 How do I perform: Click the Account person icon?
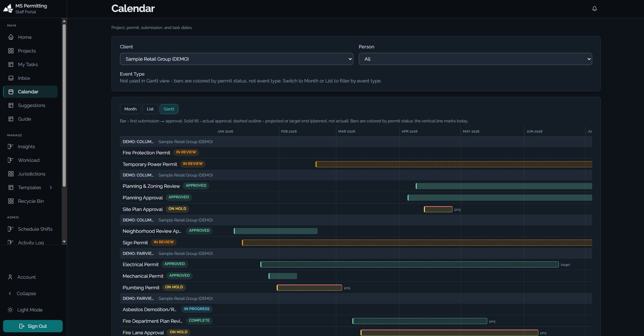[10, 277]
